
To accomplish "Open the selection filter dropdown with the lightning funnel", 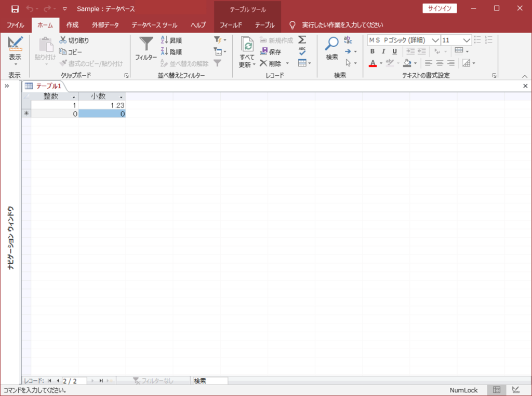I will [220, 40].
